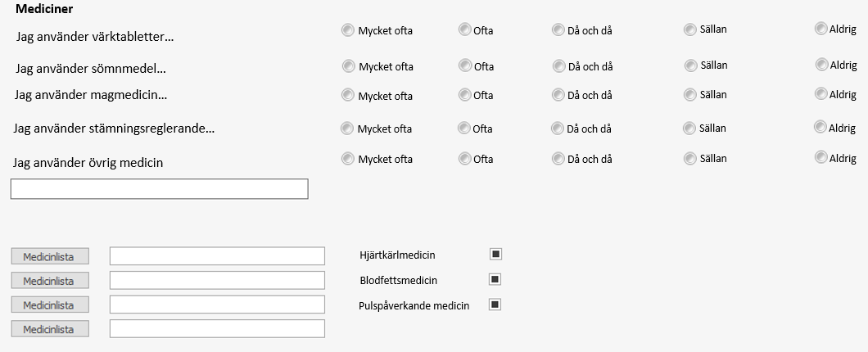Viewport: 868px width, 352px height.
Task: Pick 'Ofta' for övrig medicin
Action: (x=465, y=159)
